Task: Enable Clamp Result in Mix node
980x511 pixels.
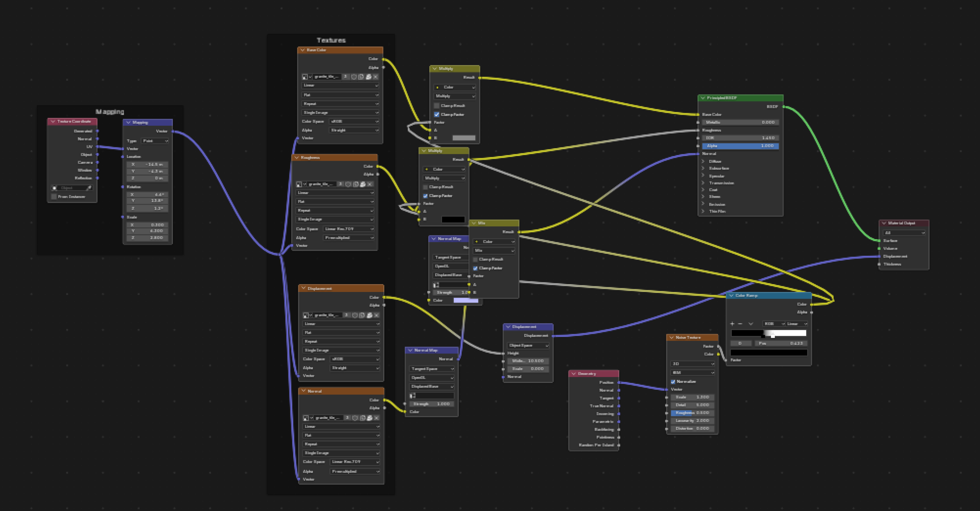Action: click(475, 259)
